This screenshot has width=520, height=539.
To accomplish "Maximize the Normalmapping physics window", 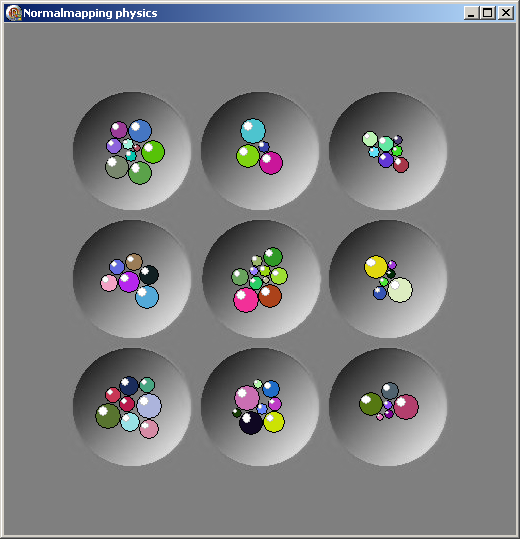I will pyautogui.click(x=487, y=13).
